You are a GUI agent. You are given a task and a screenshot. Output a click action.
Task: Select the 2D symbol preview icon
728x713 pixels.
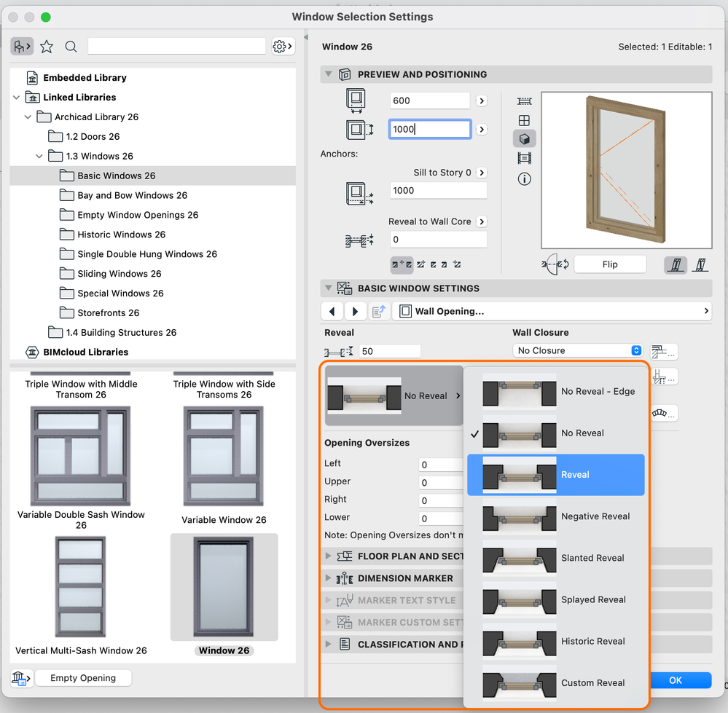click(525, 101)
